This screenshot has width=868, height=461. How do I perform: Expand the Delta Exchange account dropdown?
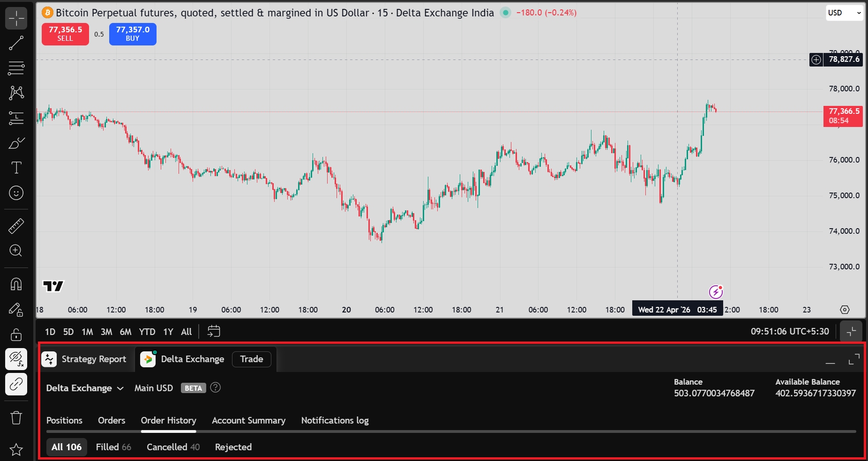(84, 388)
